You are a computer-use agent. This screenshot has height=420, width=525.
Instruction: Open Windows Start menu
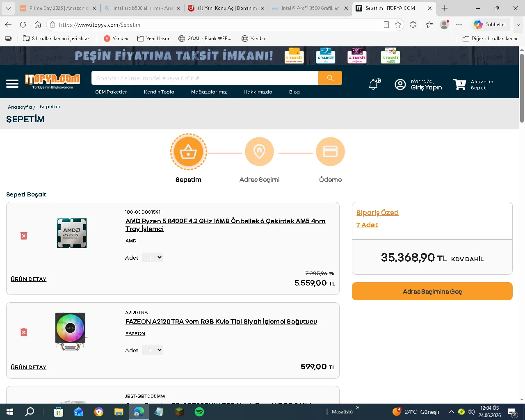coord(10,412)
